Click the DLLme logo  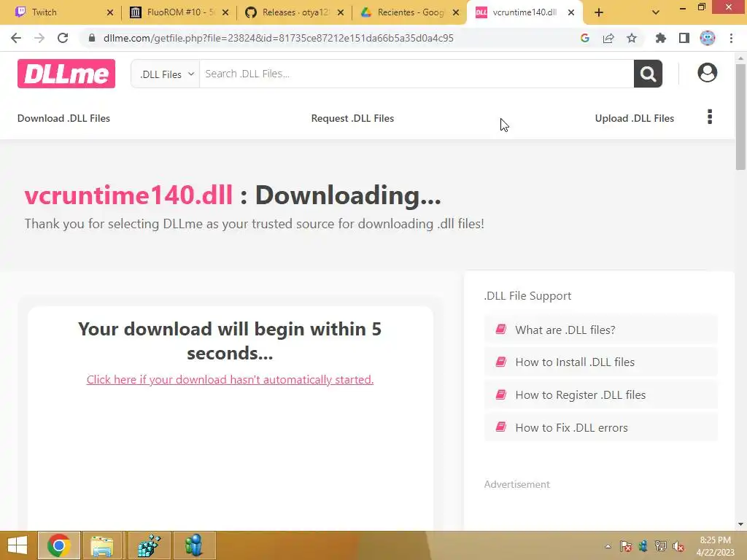[x=66, y=74]
